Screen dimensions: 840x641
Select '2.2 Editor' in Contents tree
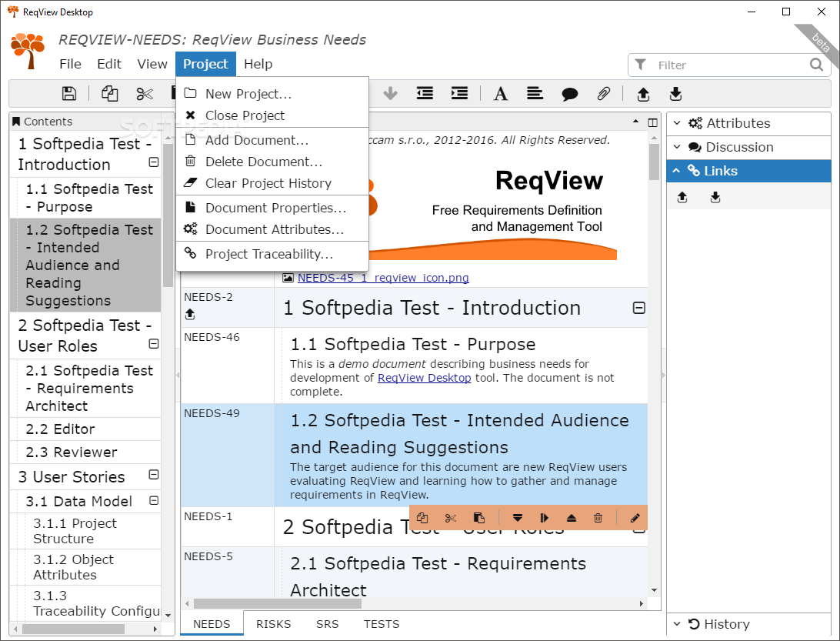(x=85, y=429)
